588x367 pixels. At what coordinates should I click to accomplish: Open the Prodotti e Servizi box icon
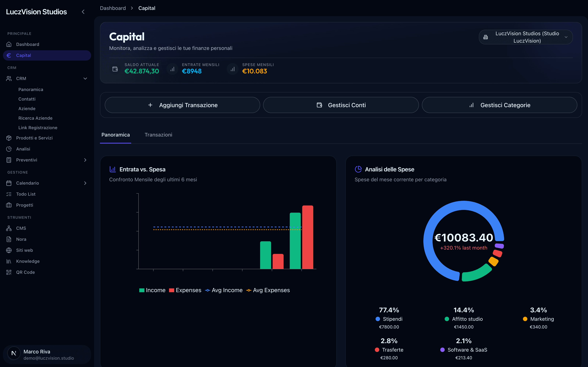coord(9,138)
